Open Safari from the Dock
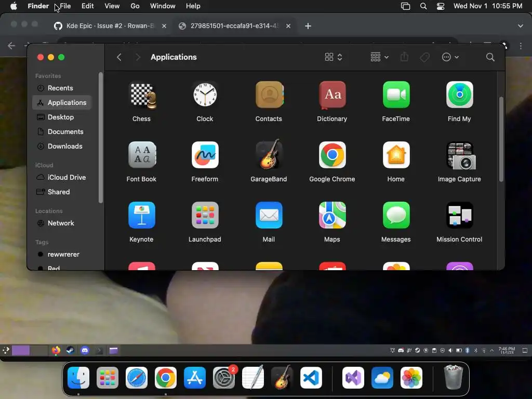The width and height of the screenshot is (532, 399). click(x=137, y=378)
